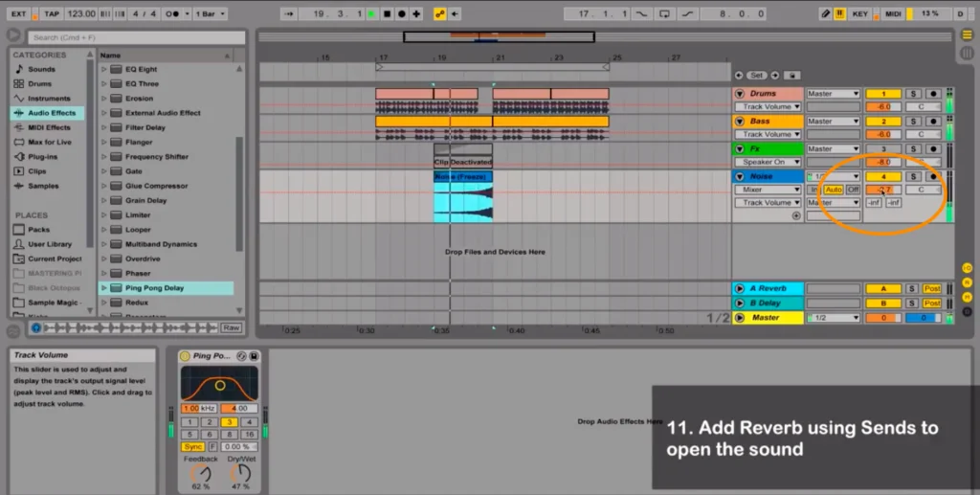Click the tempo nudge down button
This screenshot has width=980, height=495.
[105, 13]
